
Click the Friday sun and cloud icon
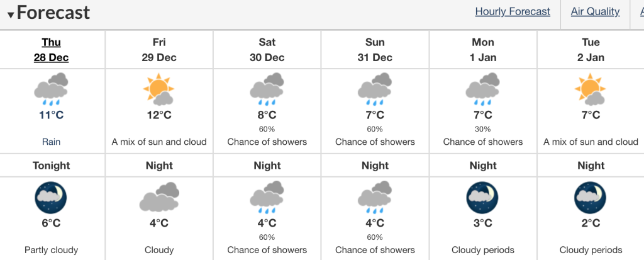point(159,89)
